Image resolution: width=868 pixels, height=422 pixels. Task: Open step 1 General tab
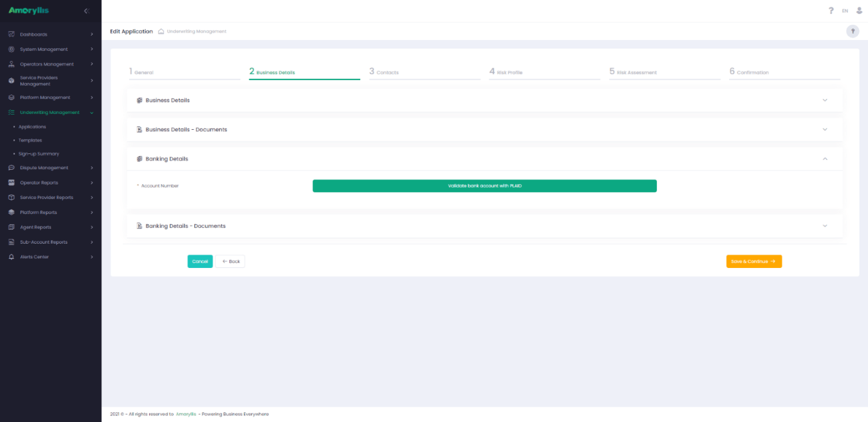coord(143,72)
